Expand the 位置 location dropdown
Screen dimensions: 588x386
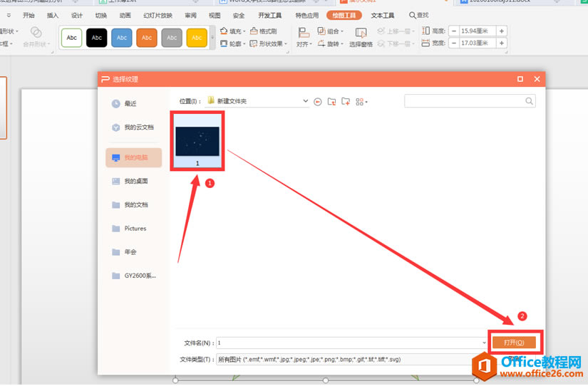pyautogui.click(x=305, y=101)
